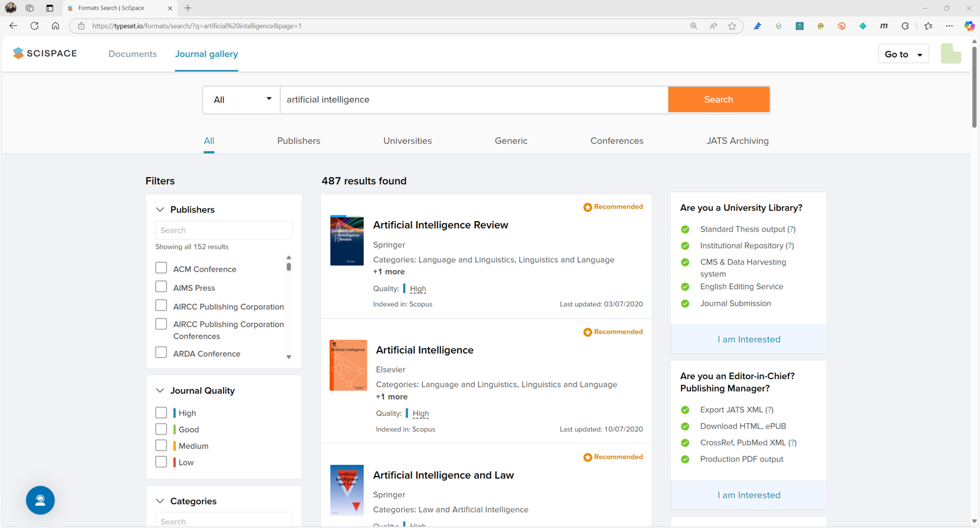
Task: Check the ARDA Conference filter
Action: pyautogui.click(x=161, y=352)
